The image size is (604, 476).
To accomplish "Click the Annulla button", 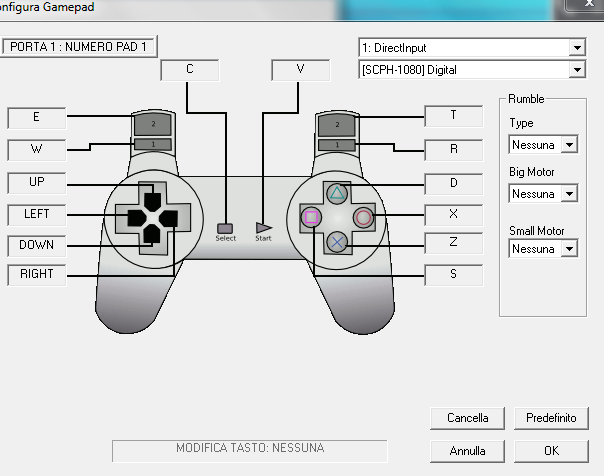I will (x=467, y=451).
